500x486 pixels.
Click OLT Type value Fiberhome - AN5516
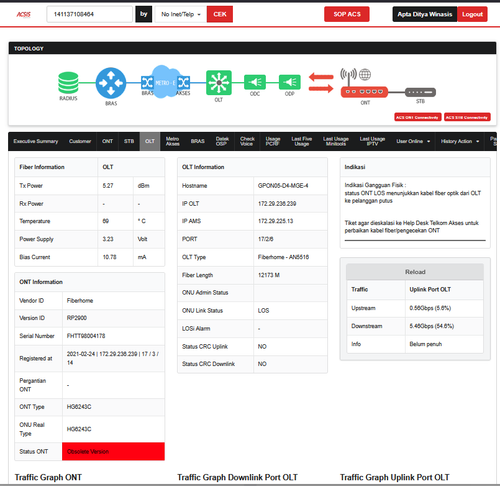(x=283, y=257)
